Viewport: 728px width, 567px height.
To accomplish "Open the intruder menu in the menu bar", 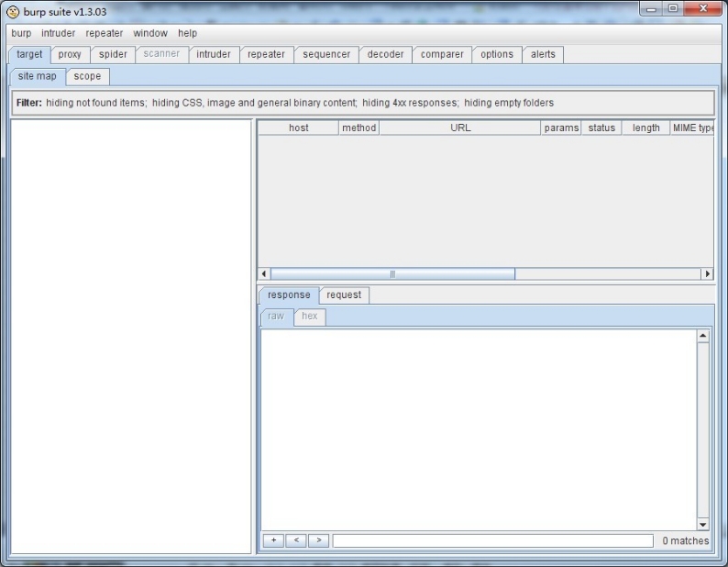I will pyautogui.click(x=58, y=33).
